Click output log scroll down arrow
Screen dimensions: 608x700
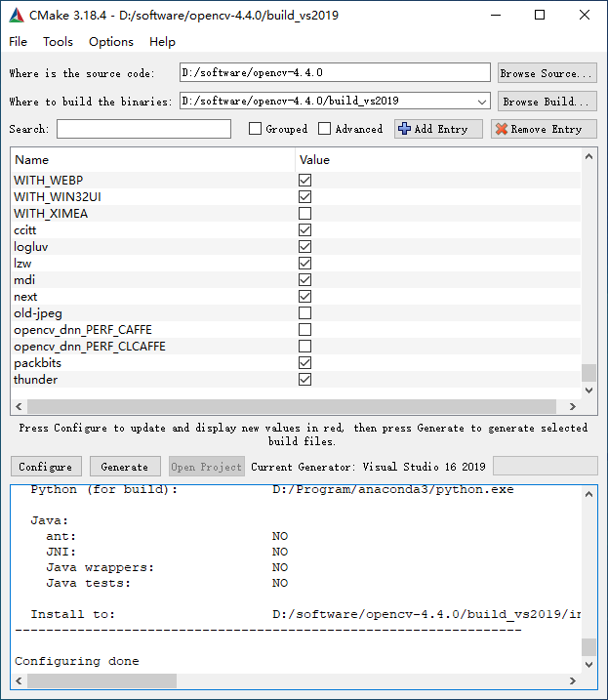click(588, 664)
